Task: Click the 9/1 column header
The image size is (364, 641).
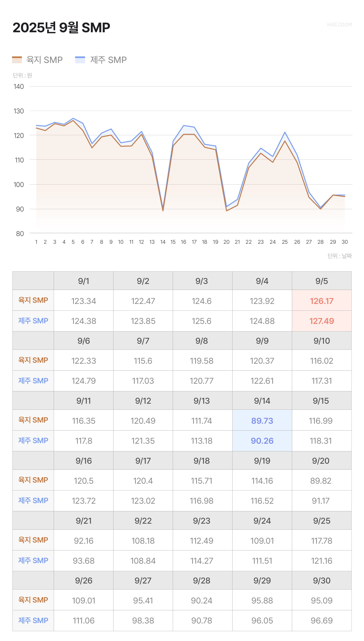Action: point(83,281)
